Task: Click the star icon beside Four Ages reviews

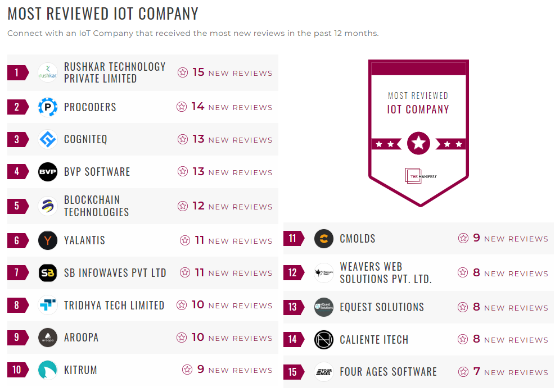Action: pos(463,372)
